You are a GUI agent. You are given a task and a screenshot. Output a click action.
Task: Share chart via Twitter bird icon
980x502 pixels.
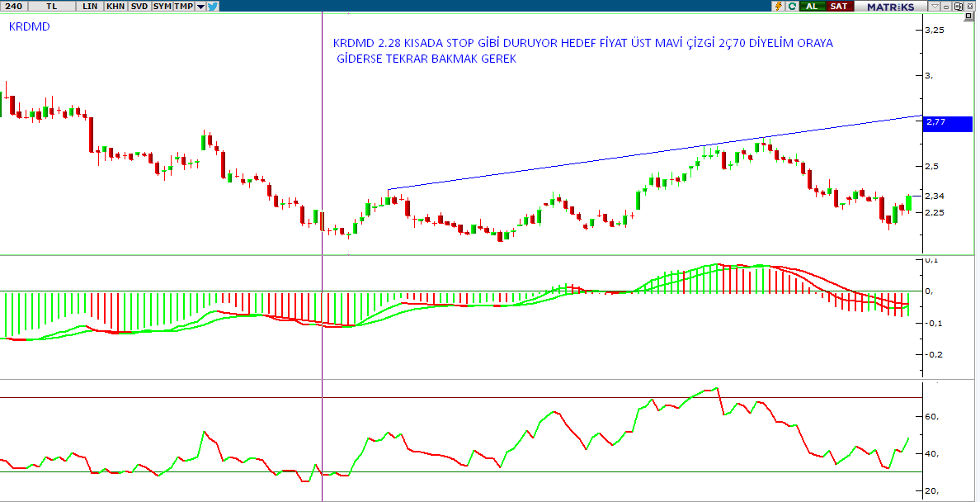point(213,7)
